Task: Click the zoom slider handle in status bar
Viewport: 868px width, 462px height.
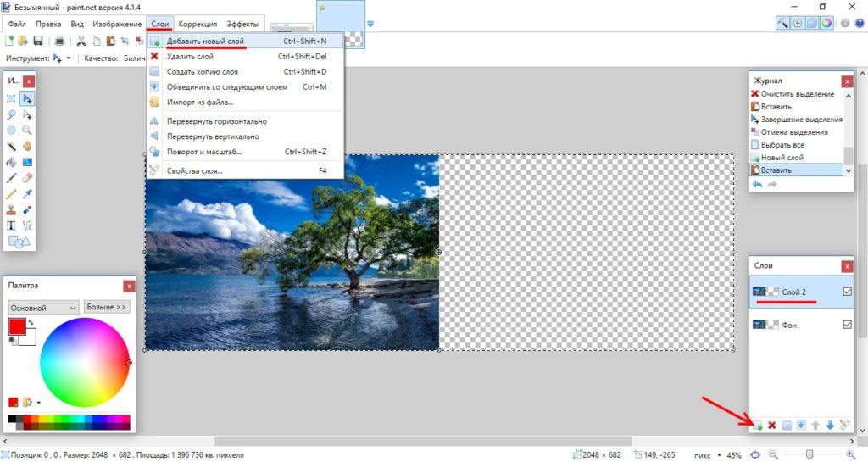Action: coord(810,455)
